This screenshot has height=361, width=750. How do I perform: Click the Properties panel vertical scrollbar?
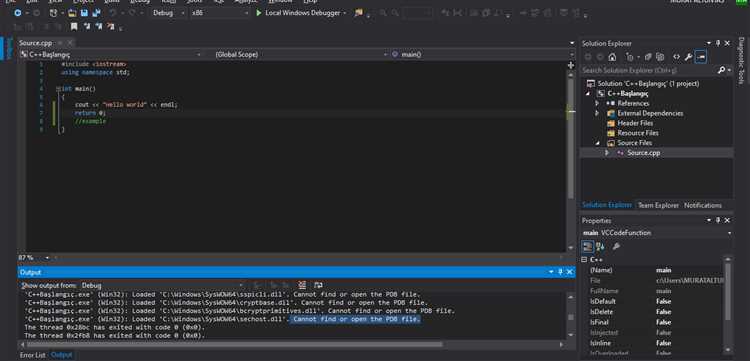pyautogui.click(x=728, y=291)
